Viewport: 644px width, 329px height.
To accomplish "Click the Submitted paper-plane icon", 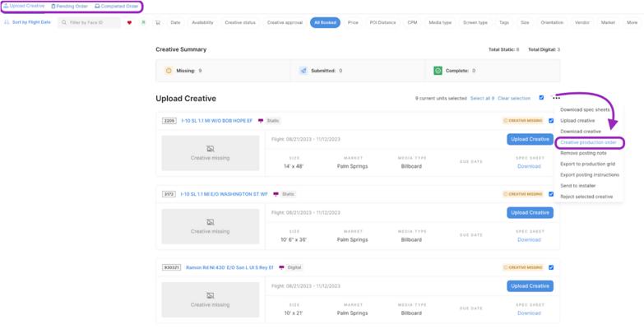I will click(x=303, y=71).
